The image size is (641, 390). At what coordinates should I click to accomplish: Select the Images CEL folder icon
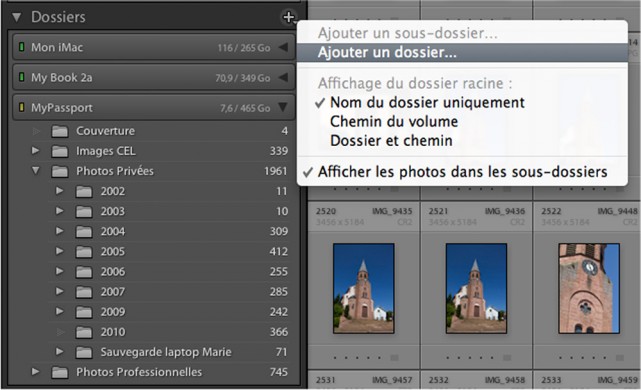click(x=60, y=151)
